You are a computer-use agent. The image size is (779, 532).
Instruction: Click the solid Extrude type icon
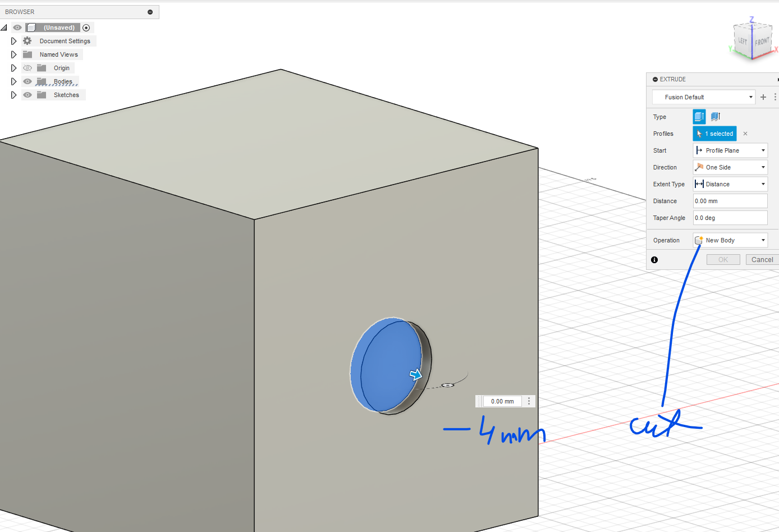(699, 117)
